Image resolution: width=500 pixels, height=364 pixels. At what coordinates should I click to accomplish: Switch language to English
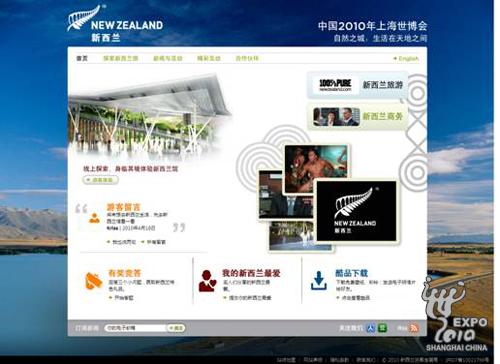click(406, 59)
